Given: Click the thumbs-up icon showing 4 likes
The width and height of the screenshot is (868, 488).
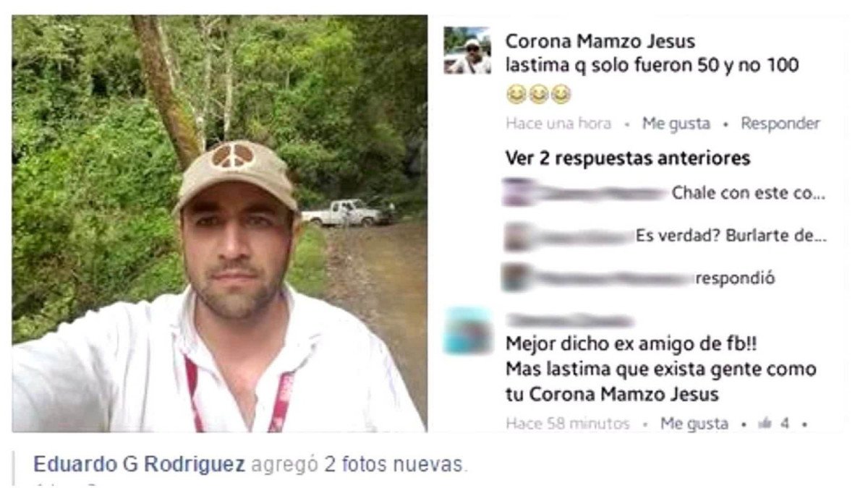Looking at the screenshot, I should click(764, 424).
